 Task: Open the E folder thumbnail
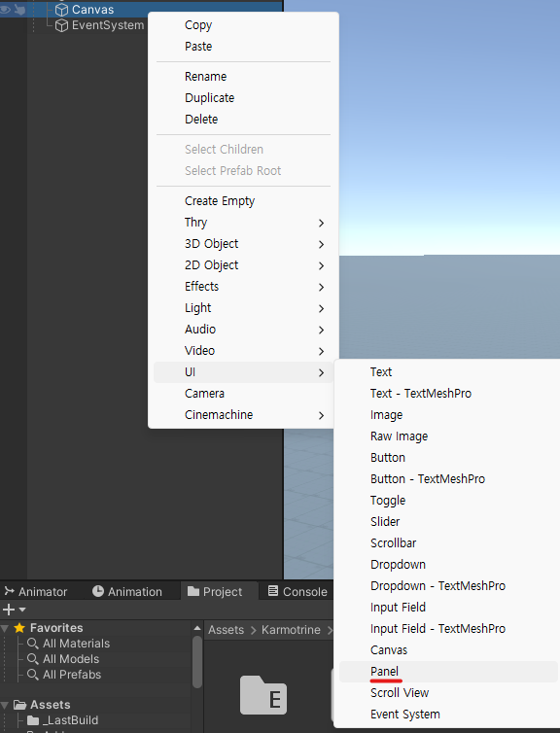tap(263, 695)
